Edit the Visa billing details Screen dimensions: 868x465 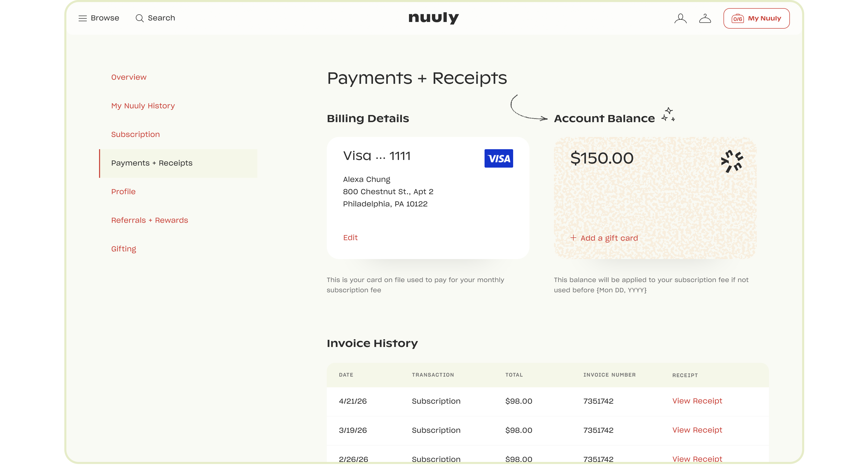point(351,237)
